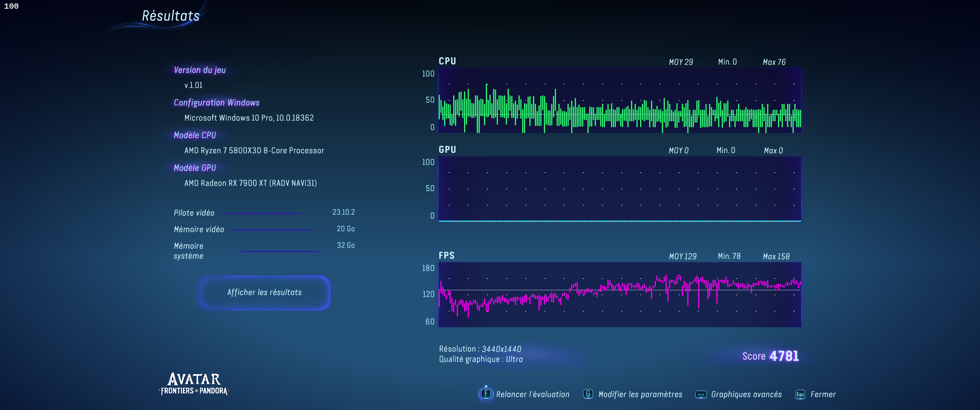Viewport: 980px width, 410px height.
Task: Open Graphiques avancés view
Action: point(746,394)
